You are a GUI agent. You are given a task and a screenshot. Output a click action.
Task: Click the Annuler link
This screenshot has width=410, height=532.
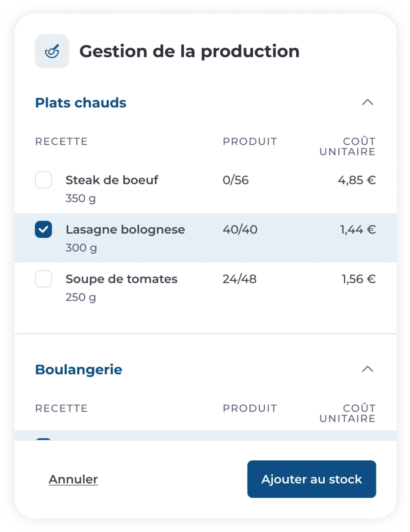coord(73,479)
